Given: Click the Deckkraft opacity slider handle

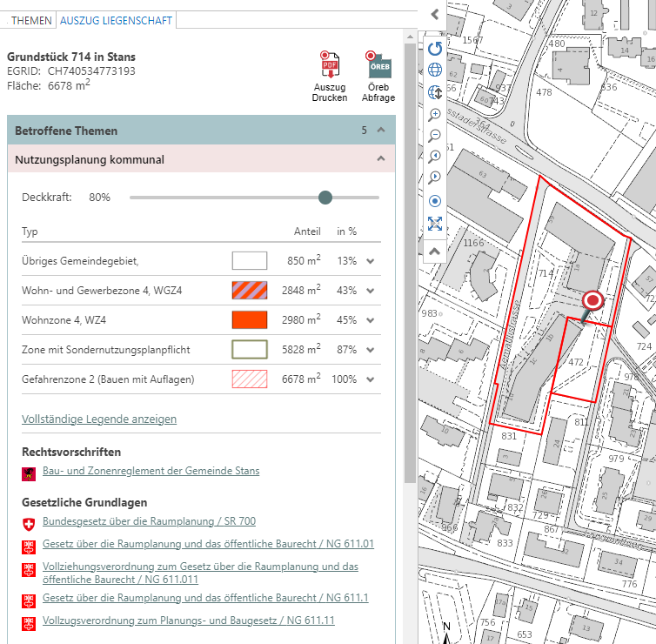Looking at the screenshot, I should 325,198.
